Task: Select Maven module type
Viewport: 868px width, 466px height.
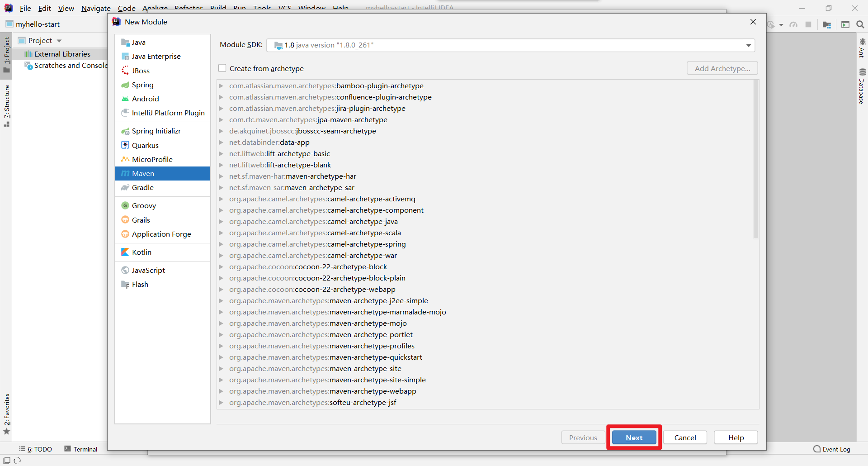Action: point(162,174)
